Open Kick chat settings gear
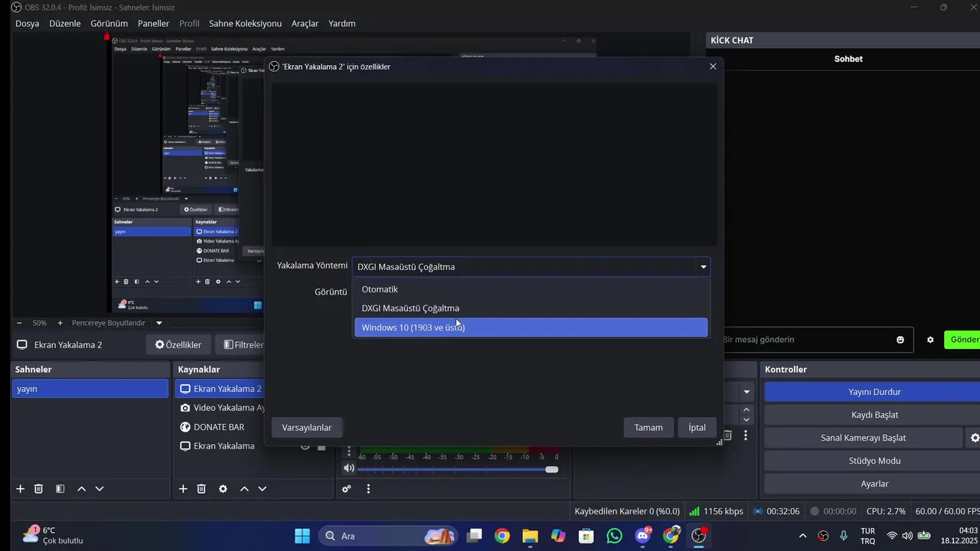The image size is (980, 551). 930,340
